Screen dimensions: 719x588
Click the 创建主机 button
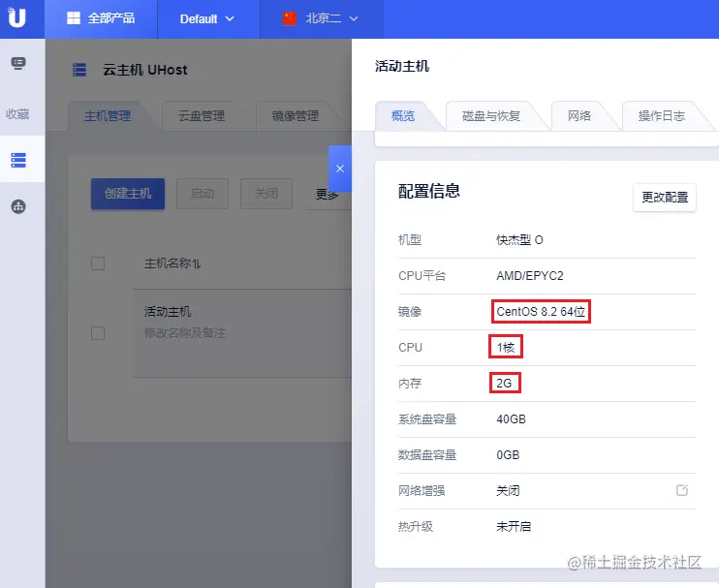(128, 194)
